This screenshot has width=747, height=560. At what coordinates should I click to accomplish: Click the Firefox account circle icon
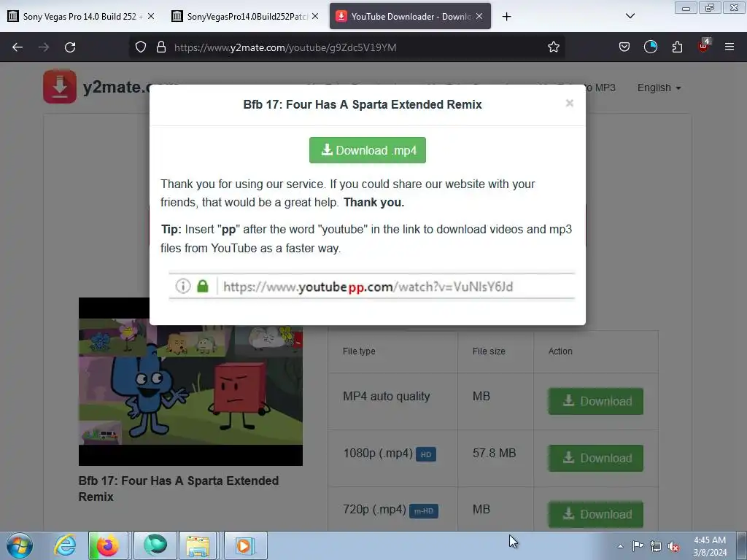point(650,47)
